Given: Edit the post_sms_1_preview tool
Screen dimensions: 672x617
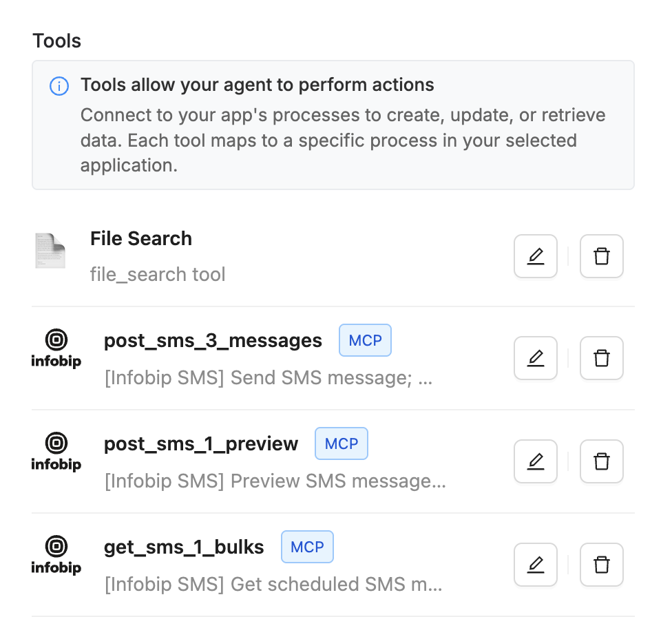Looking at the screenshot, I should coord(535,461).
